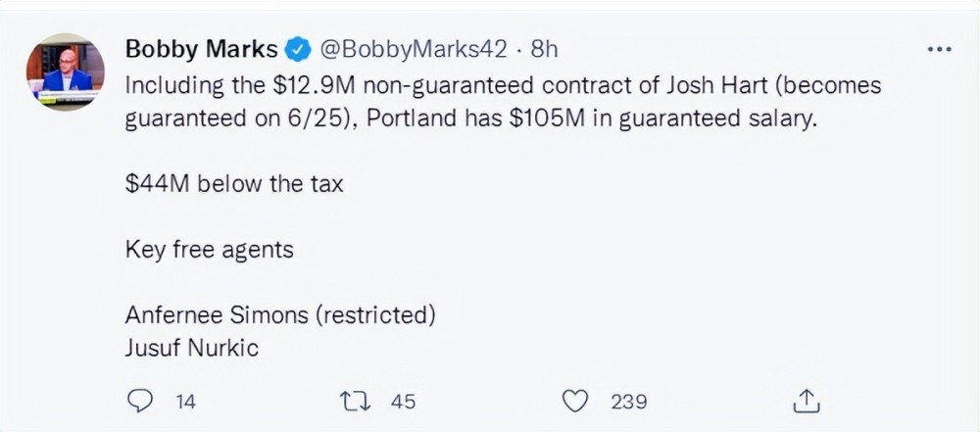
Task: Like the tweet with the heart icon
Action: [577, 401]
